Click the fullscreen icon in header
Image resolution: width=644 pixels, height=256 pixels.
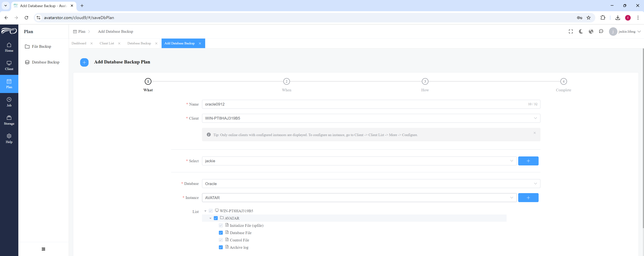(571, 31)
